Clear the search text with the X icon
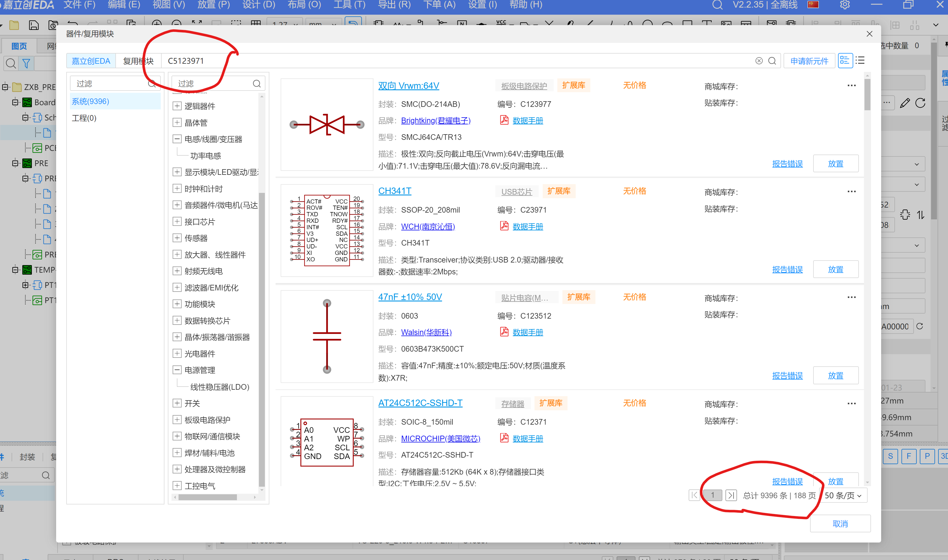The height and width of the screenshot is (560, 948). point(759,61)
